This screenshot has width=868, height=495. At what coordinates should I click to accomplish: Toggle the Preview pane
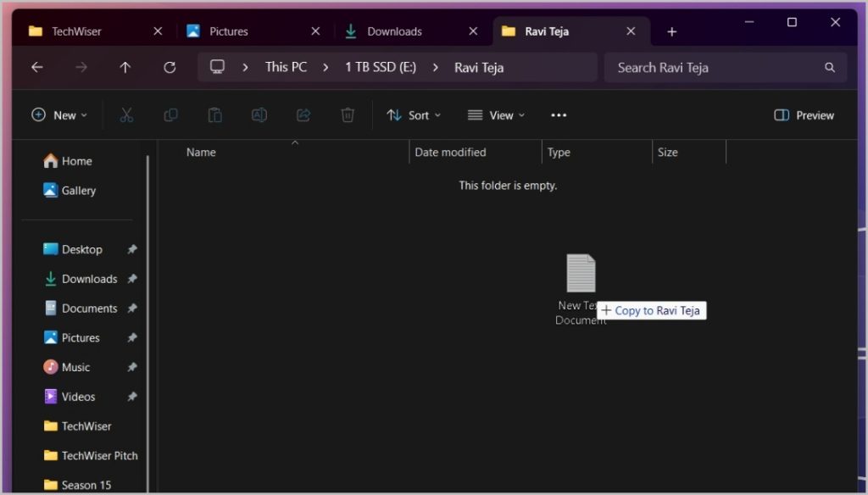[x=804, y=115]
